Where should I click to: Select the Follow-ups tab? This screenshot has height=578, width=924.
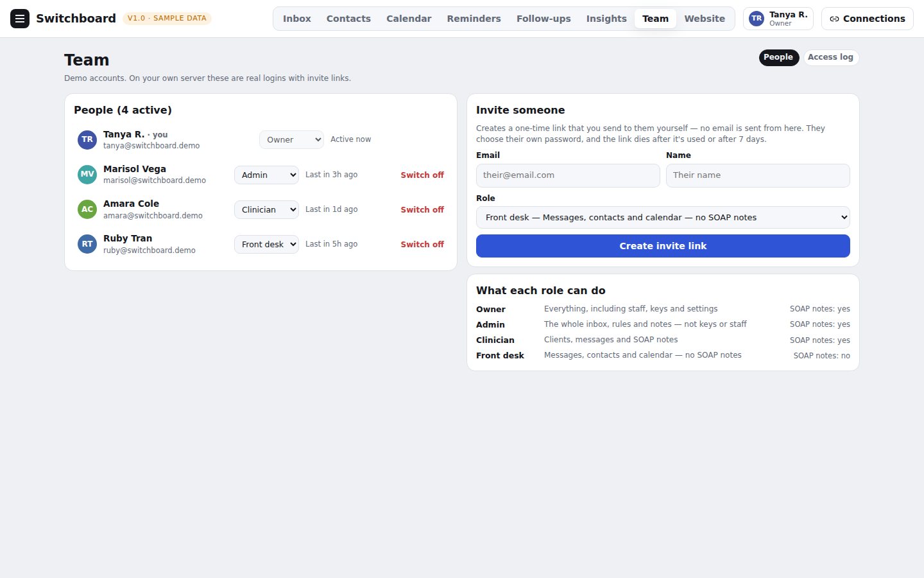pos(543,19)
